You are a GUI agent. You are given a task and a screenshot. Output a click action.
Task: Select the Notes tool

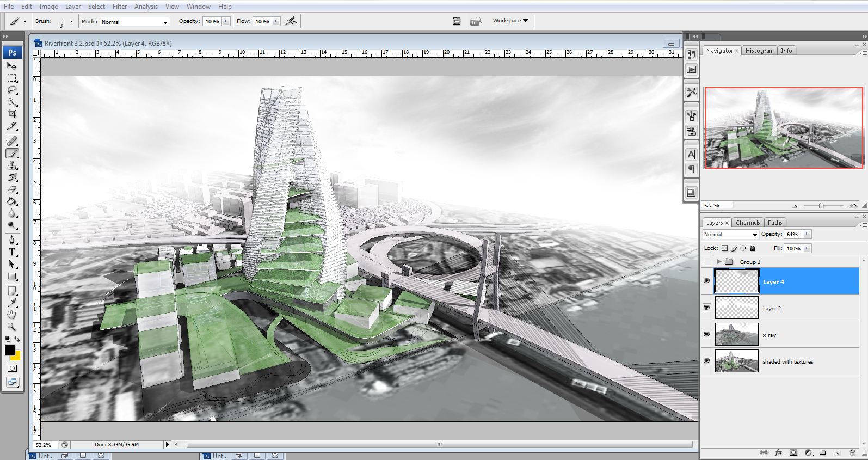click(x=12, y=291)
